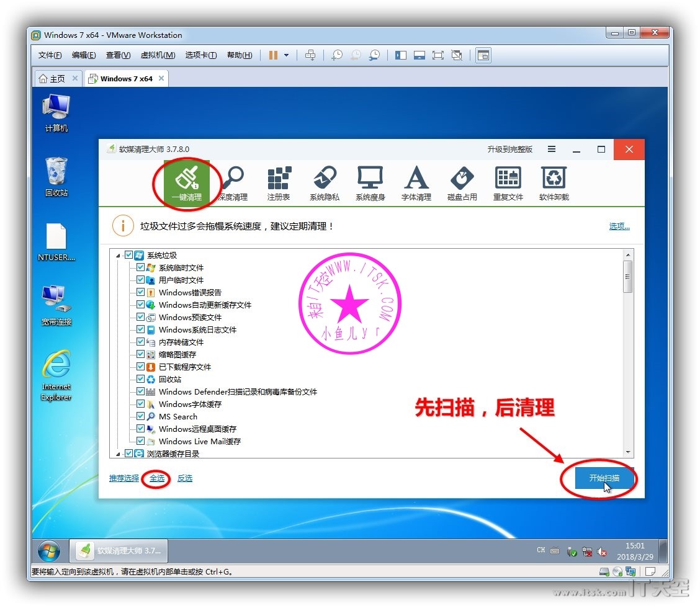The height and width of the screenshot is (608, 700).
Task: Click the file list vertical scrollbar thumb
Action: 628,277
